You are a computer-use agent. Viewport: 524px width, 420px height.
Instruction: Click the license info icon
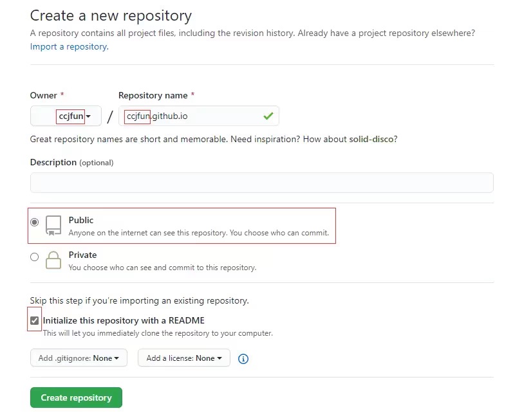[243, 359]
